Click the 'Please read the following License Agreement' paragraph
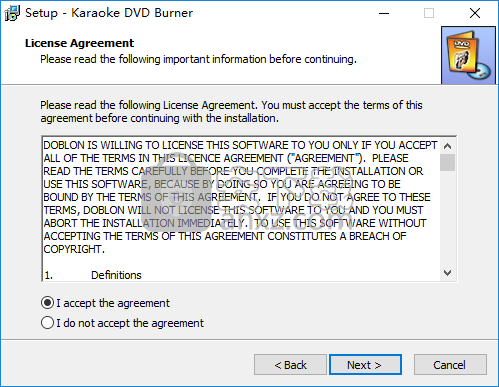The image size is (499, 387). [231, 112]
